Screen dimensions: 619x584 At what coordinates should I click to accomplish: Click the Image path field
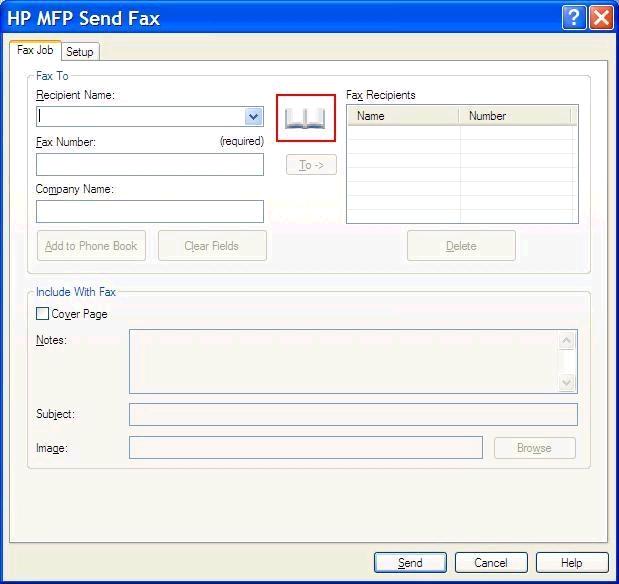tap(306, 448)
